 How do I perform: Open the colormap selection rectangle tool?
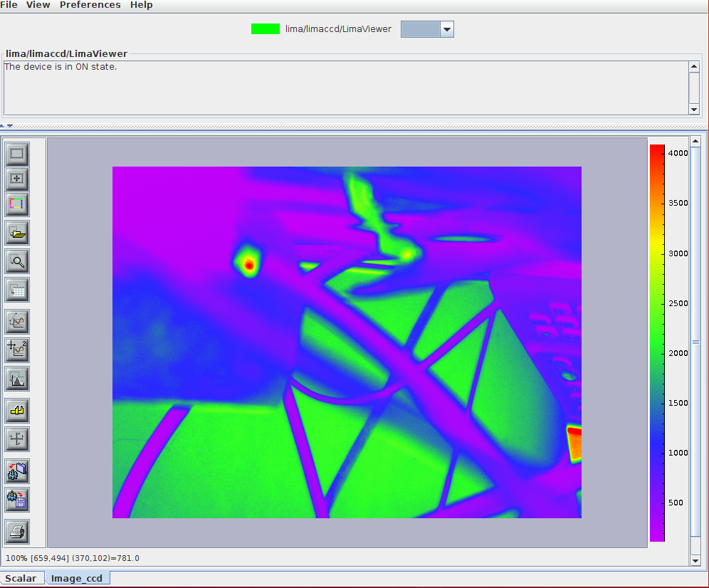(17, 204)
